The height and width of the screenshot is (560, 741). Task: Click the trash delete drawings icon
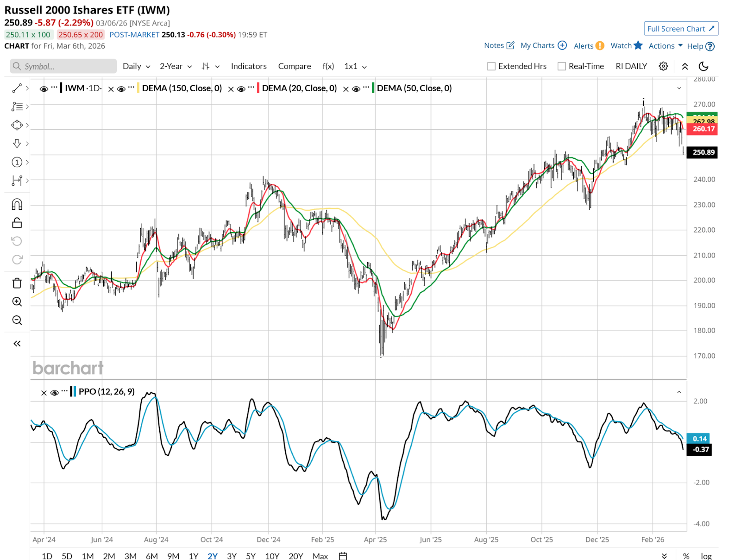[x=17, y=283]
